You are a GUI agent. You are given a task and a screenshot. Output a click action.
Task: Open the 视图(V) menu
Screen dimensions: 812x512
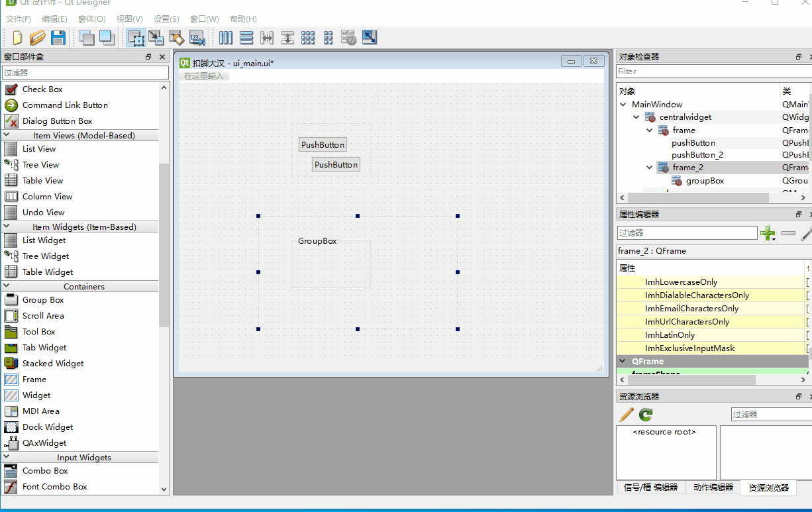[129, 19]
